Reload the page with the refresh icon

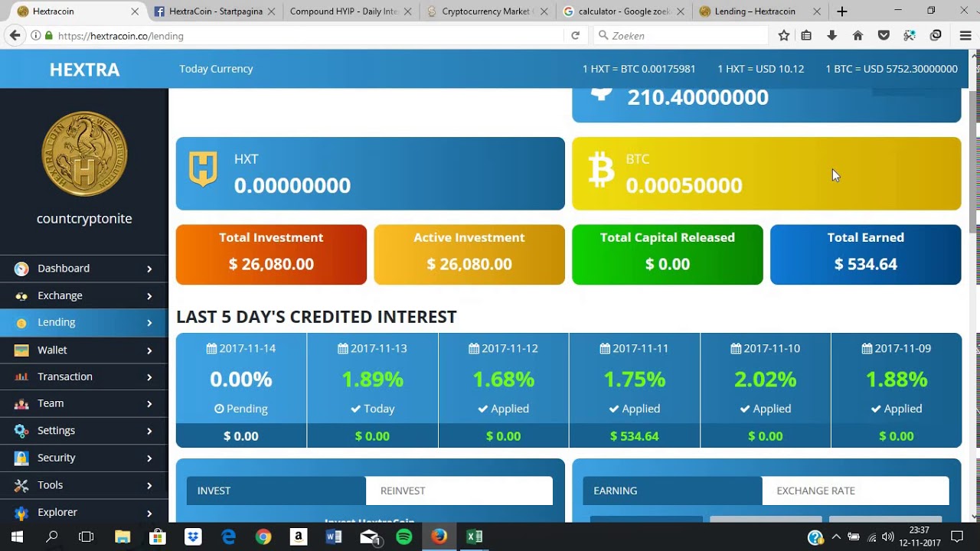click(576, 35)
